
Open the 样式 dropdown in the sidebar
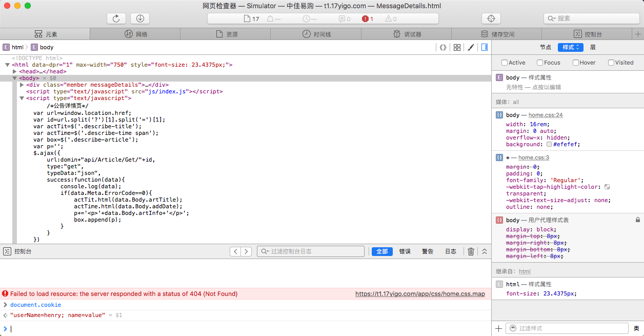point(571,47)
